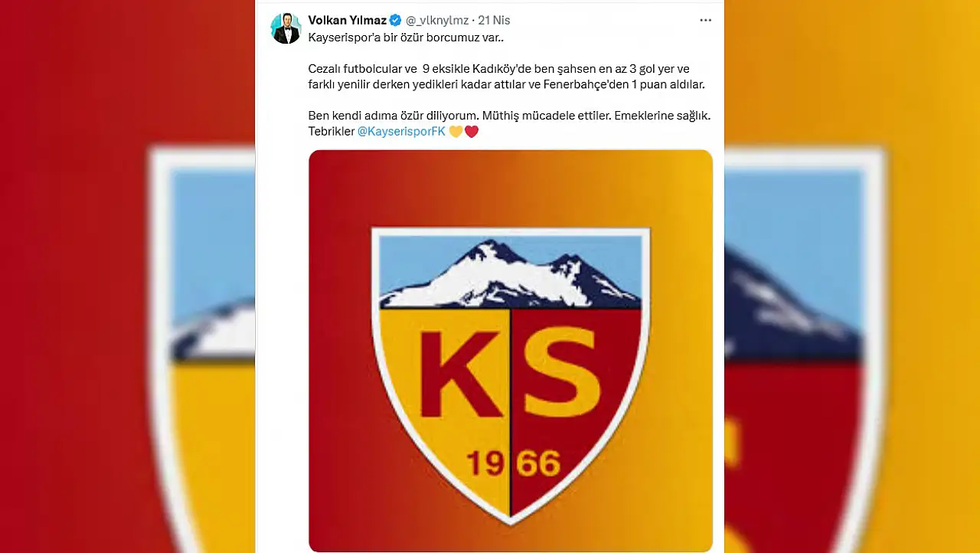Click the blurred background left of tweet
The image size is (980, 553).
pos(127,276)
